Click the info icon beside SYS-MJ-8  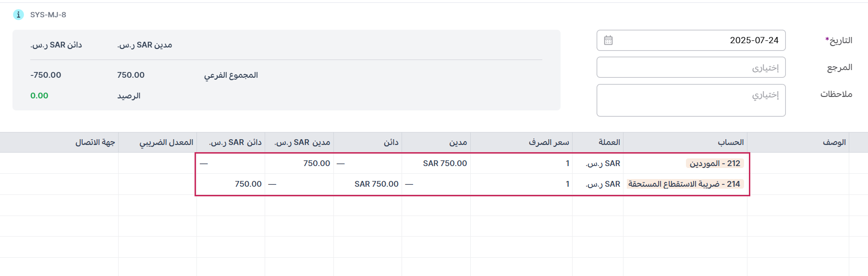[18, 15]
